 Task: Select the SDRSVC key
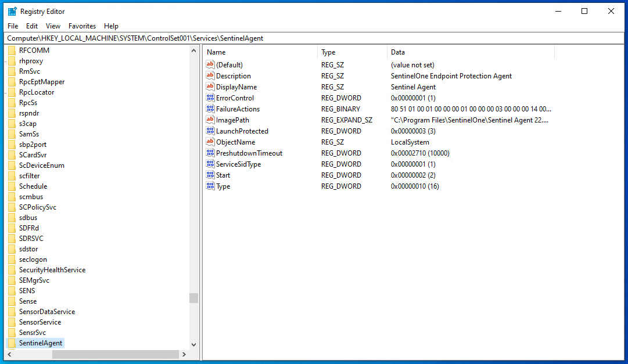point(31,238)
